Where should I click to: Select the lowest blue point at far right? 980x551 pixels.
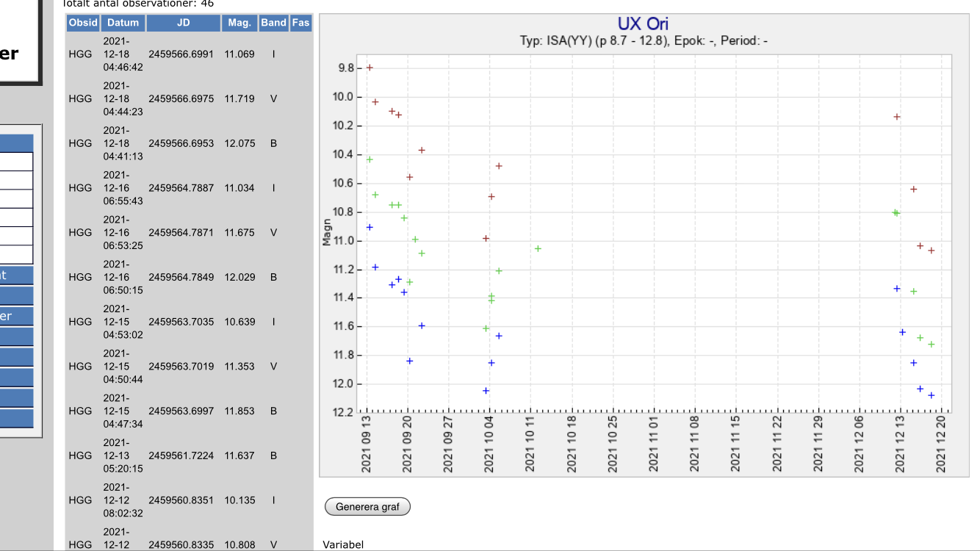coord(932,395)
